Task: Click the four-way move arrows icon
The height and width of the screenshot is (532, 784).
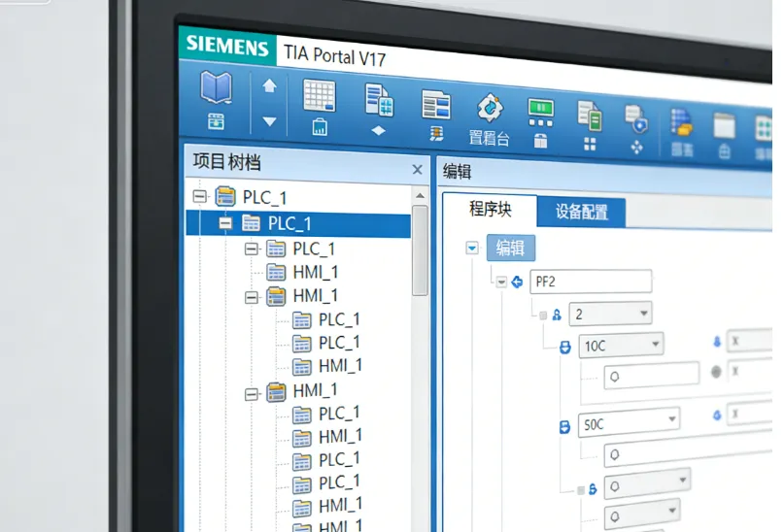Action: pos(636,148)
